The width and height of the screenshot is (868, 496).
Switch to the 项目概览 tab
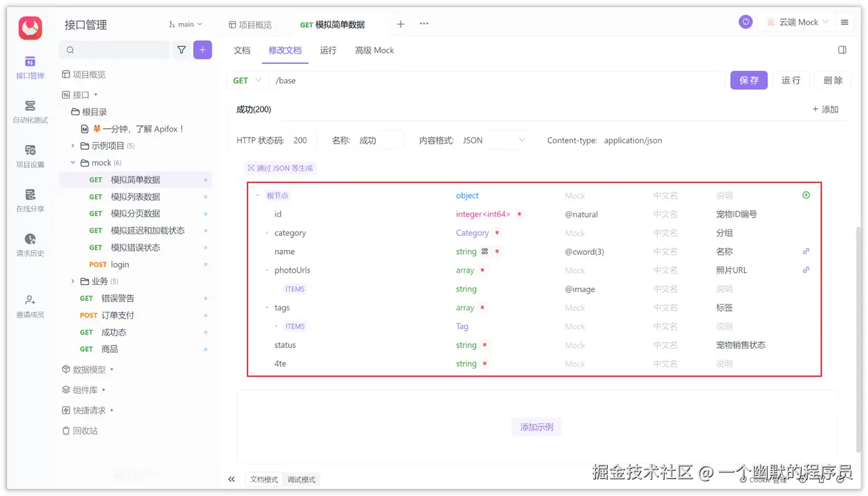click(x=250, y=24)
